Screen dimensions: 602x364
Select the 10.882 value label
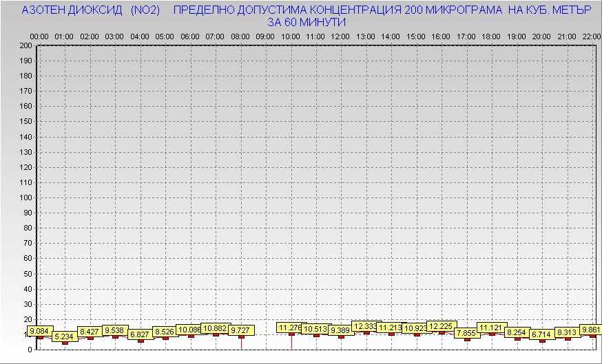[215, 329]
